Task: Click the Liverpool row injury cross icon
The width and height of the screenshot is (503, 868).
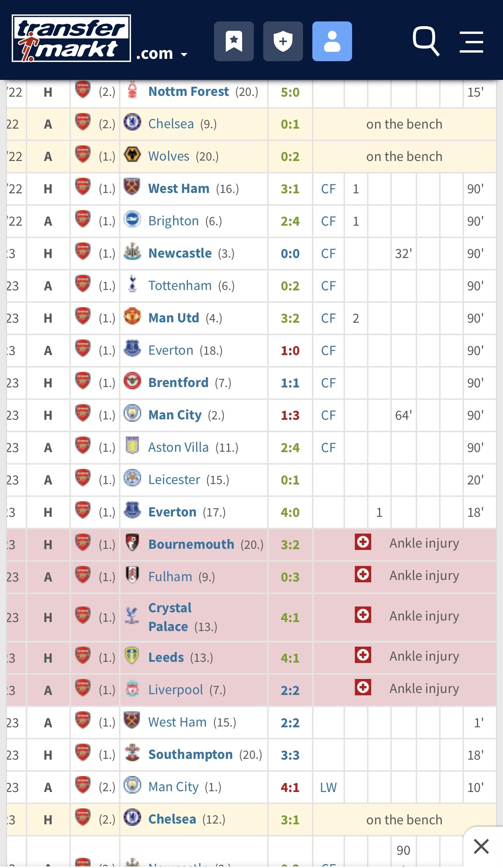Action: pos(363,687)
